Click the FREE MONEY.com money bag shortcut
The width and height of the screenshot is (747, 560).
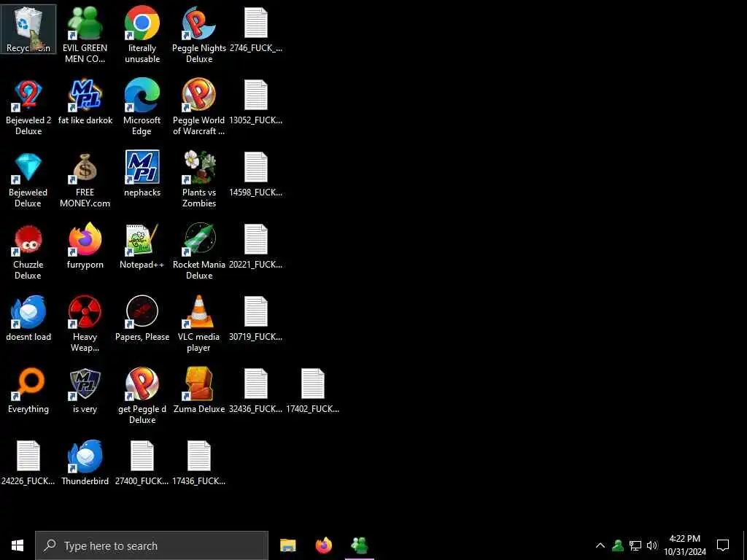tap(85, 179)
